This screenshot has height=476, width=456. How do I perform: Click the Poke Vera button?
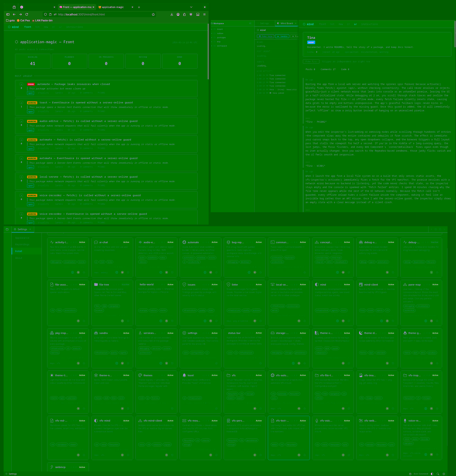[265, 36]
